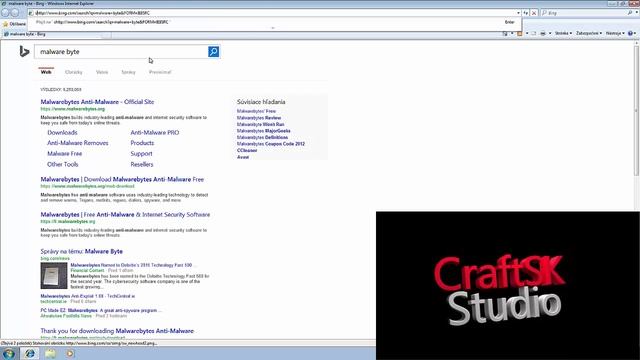Go forward with the browser Forward arrow
Screen dimensions: 640x360
click(15, 13)
